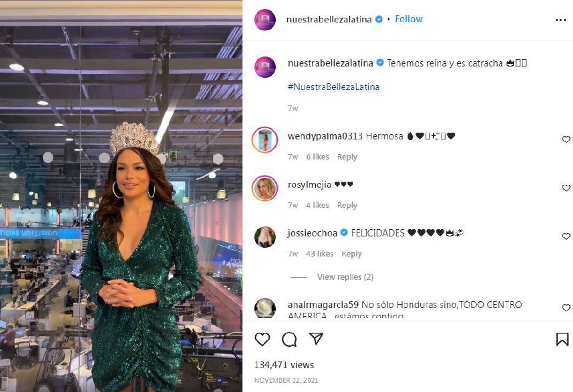The width and height of the screenshot is (573, 392).
Task: Open the three-dot options menu
Action: pos(560,19)
